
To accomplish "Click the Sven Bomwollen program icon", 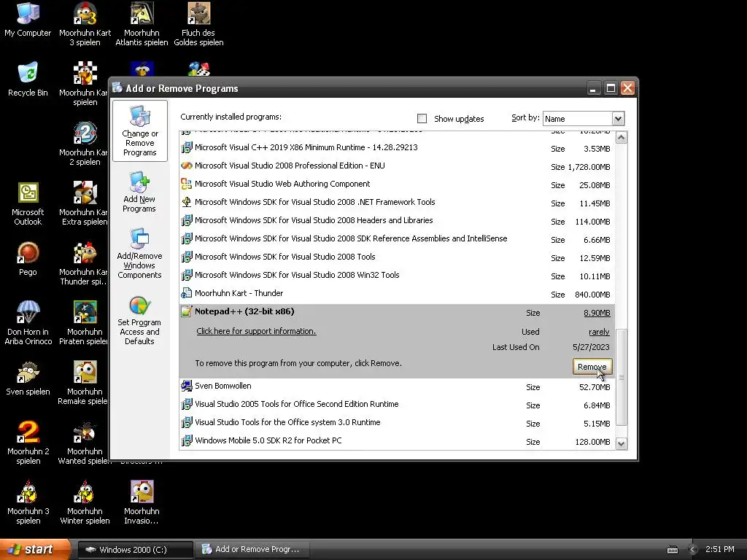I will (186, 386).
